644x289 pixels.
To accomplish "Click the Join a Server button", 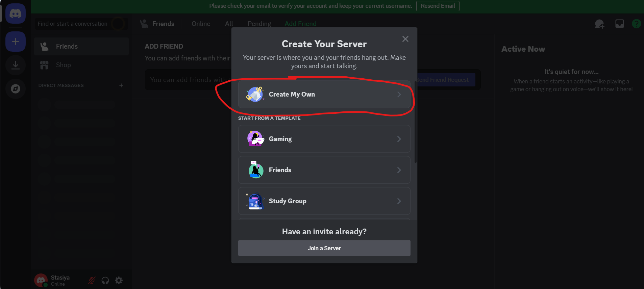I will (324, 248).
